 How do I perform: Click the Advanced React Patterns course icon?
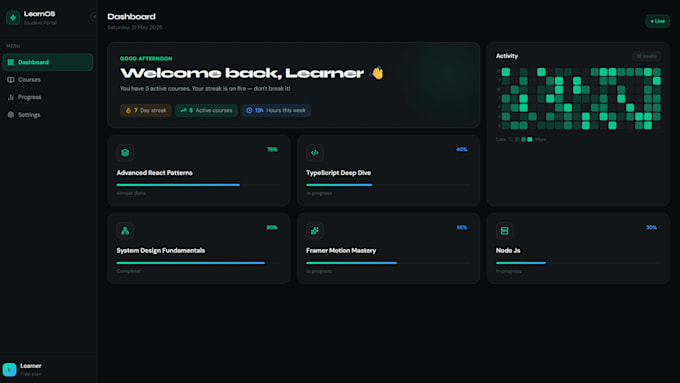pyautogui.click(x=125, y=153)
